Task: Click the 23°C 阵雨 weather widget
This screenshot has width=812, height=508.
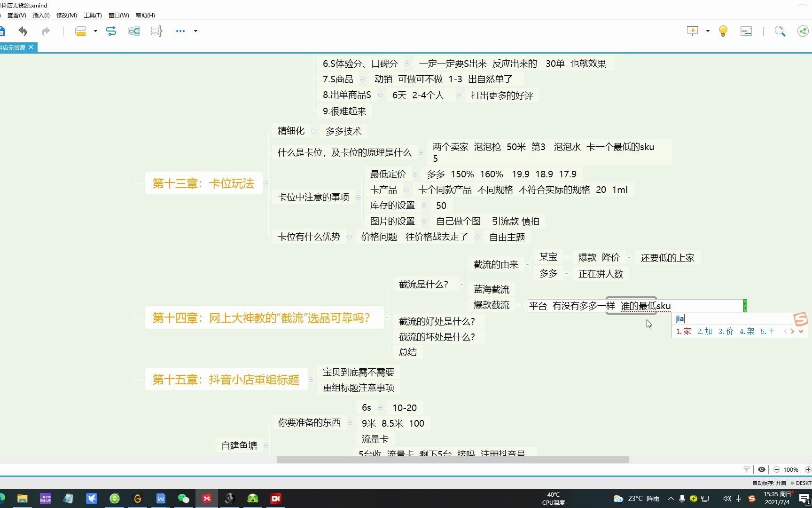Action: 637,499
